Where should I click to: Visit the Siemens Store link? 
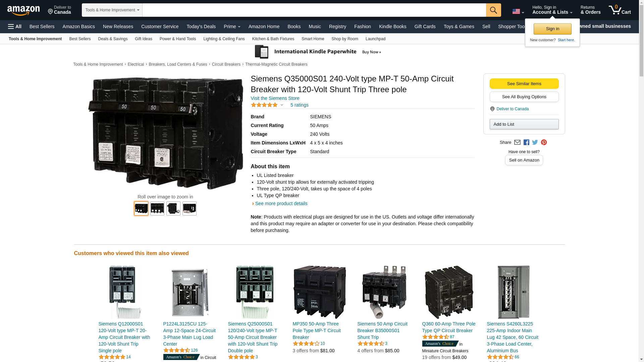275,98
